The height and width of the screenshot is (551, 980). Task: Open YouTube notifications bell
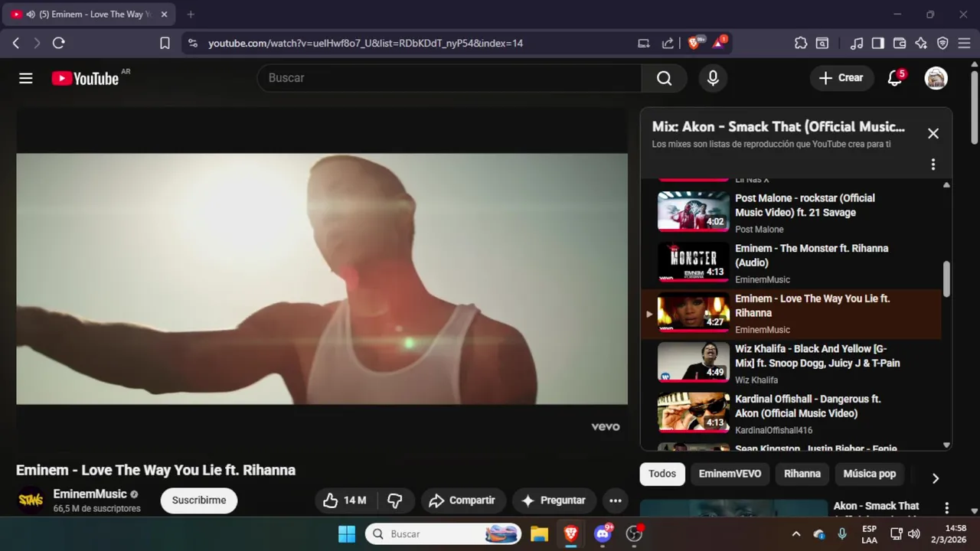tap(894, 78)
